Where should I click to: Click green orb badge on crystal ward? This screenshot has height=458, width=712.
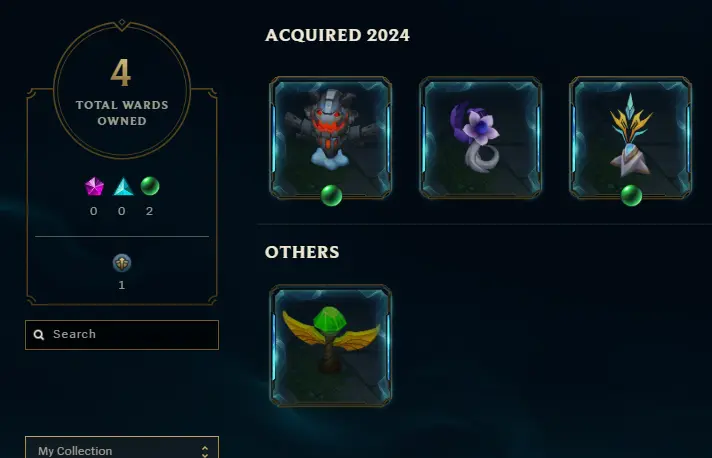[631, 196]
